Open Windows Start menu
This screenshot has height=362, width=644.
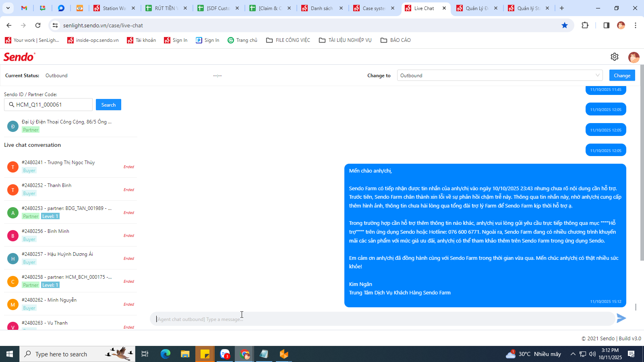tap(10, 354)
